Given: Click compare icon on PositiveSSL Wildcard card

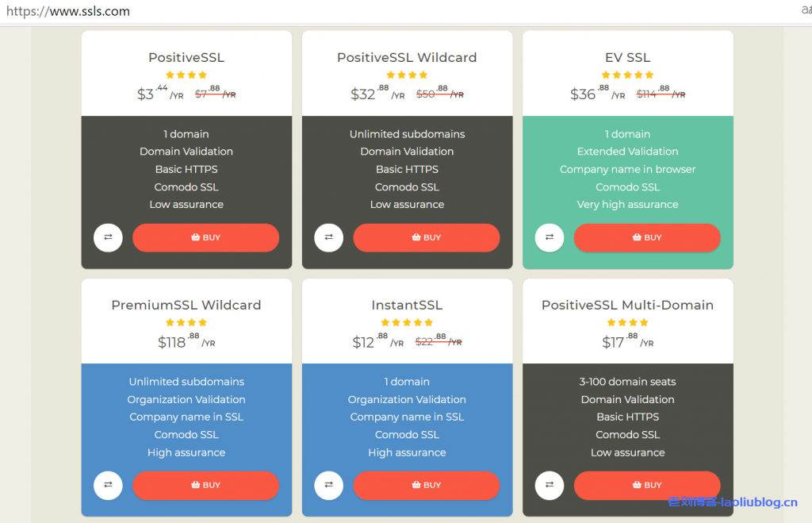Looking at the screenshot, I should click(x=328, y=237).
